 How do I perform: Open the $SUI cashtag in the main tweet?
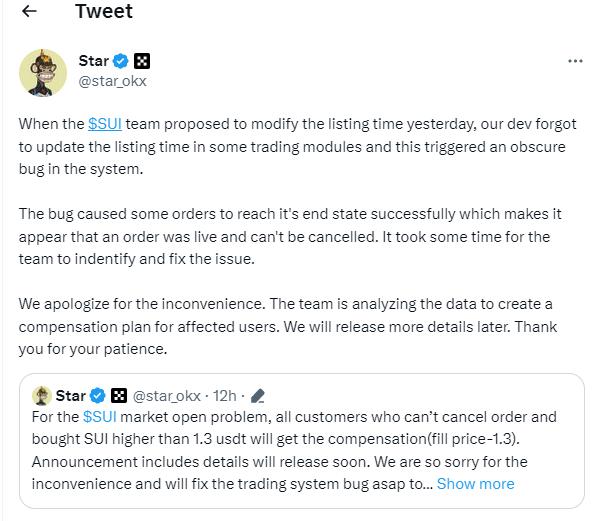pyautogui.click(x=107, y=122)
